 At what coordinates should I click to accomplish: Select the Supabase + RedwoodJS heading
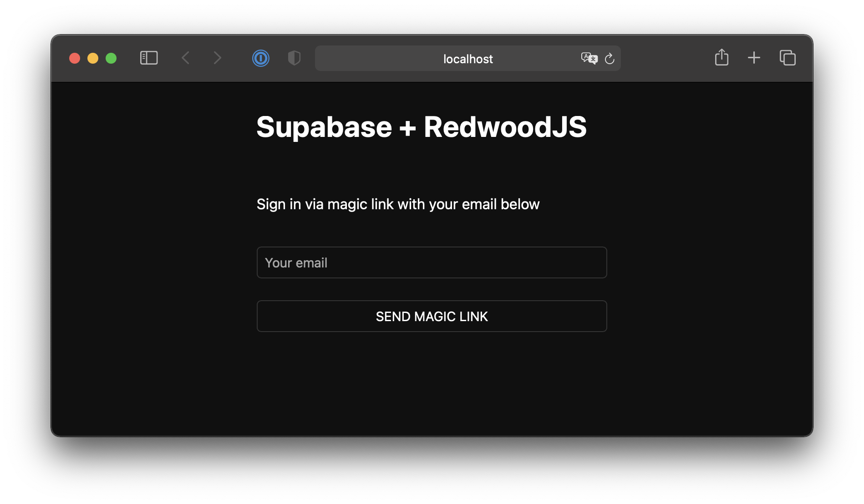click(422, 127)
